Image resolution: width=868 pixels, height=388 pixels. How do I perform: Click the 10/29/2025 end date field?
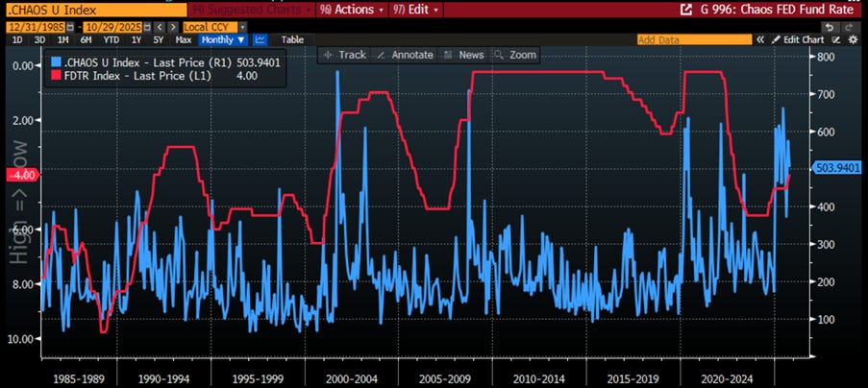click(x=112, y=27)
